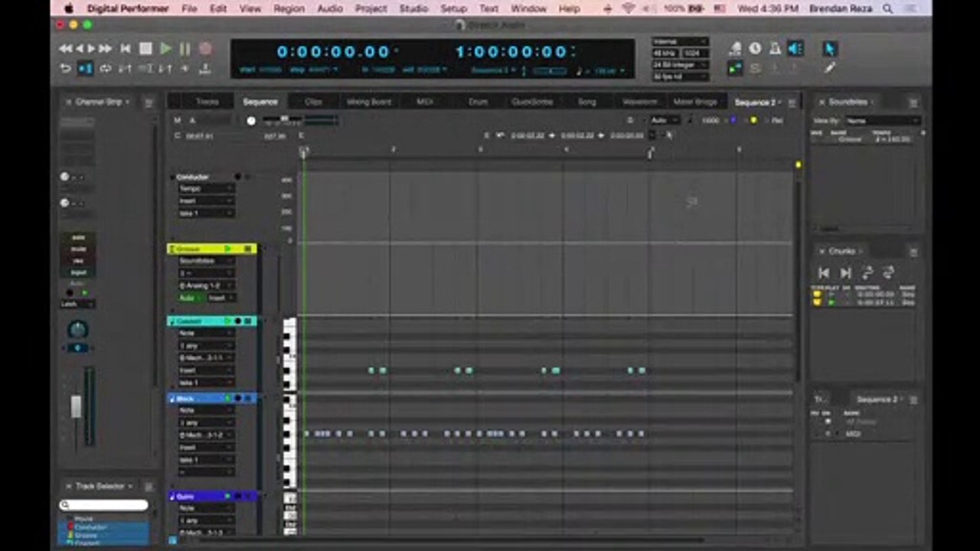
Task: Stop the transport
Action: [145, 49]
